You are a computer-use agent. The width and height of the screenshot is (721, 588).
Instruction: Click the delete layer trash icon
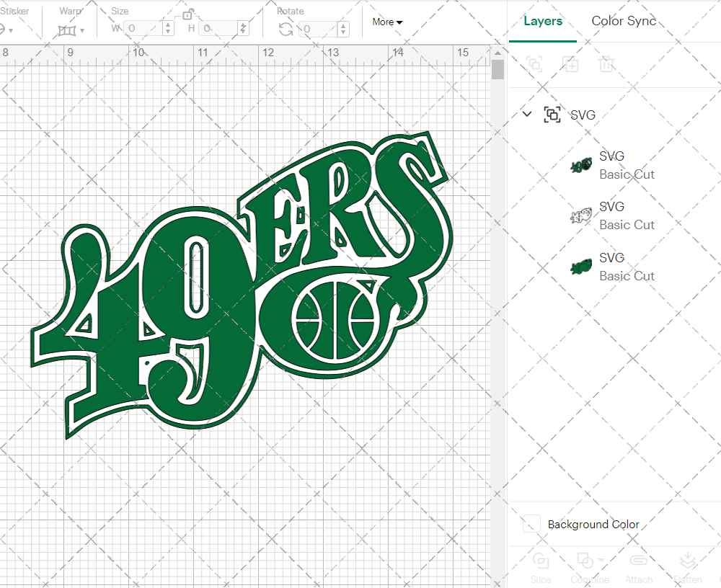tap(607, 64)
